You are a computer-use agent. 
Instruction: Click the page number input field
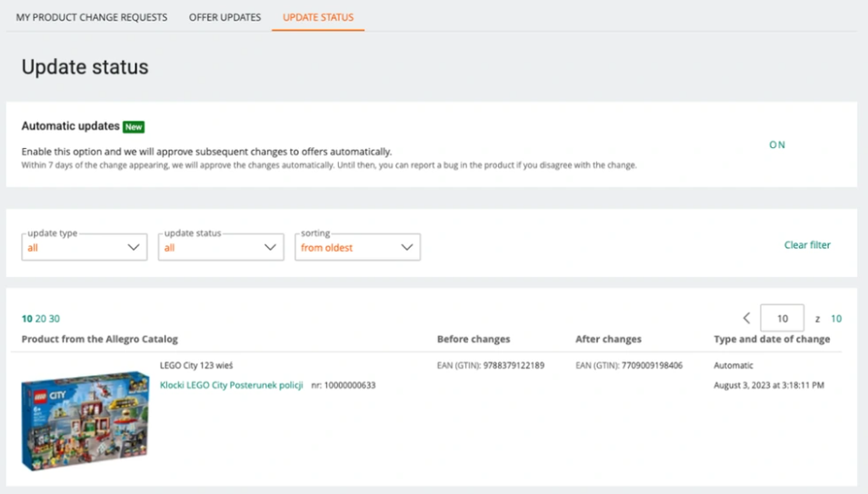click(x=781, y=319)
